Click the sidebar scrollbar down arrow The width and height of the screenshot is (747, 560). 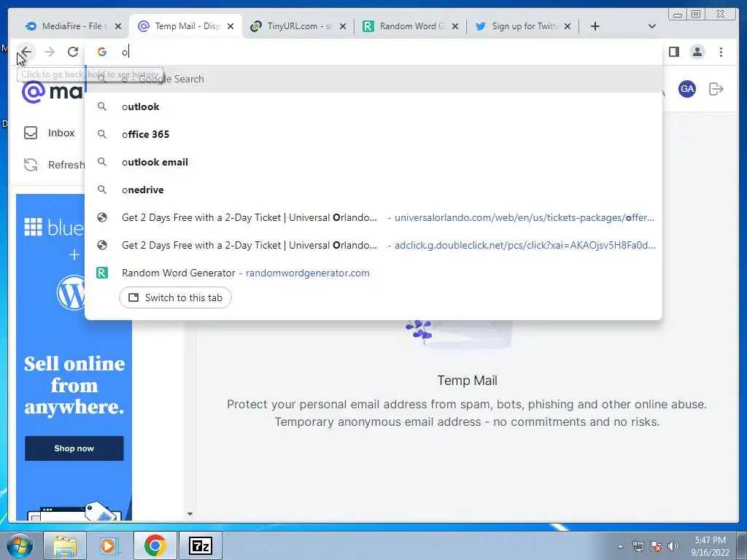pos(190,514)
